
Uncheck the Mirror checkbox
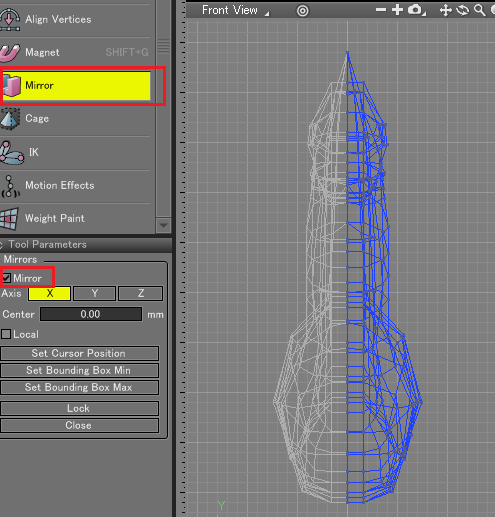[x=6, y=278]
